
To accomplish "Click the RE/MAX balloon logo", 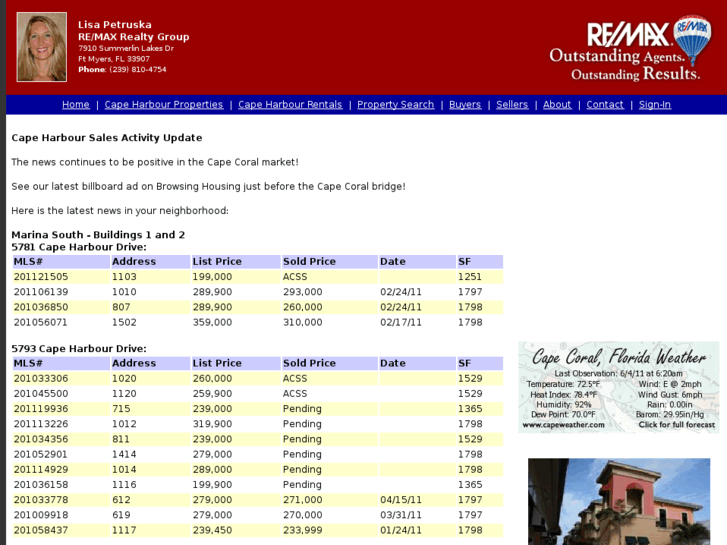I will (x=692, y=39).
